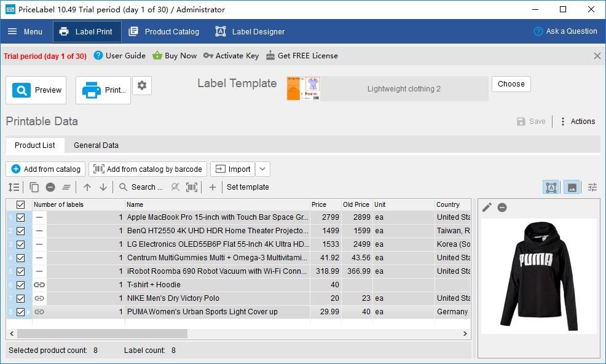Image resolution: width=606 pixels, height=364 pixels.
Task: Click the Preview button
Action: (36, 90)
